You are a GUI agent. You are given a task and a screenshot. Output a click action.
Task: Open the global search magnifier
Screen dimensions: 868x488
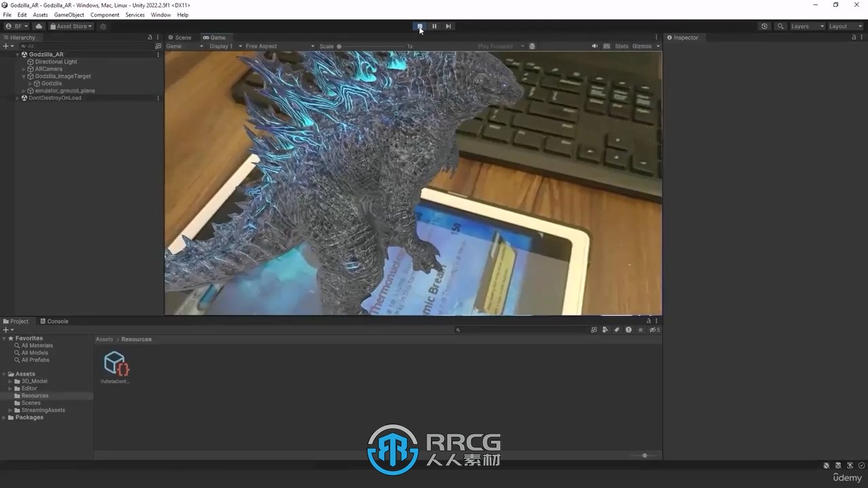pos(781,26)
